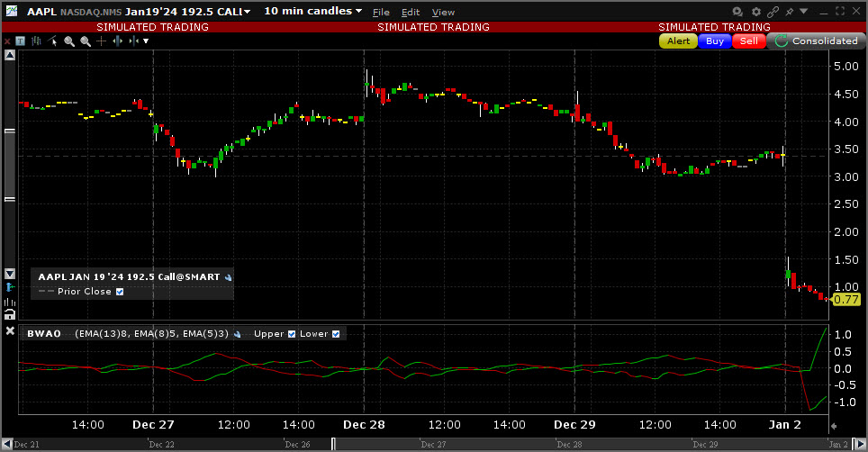The image size is (868, 452).
Task: Open the 10 min candles period dropdown
Action: 312,11
